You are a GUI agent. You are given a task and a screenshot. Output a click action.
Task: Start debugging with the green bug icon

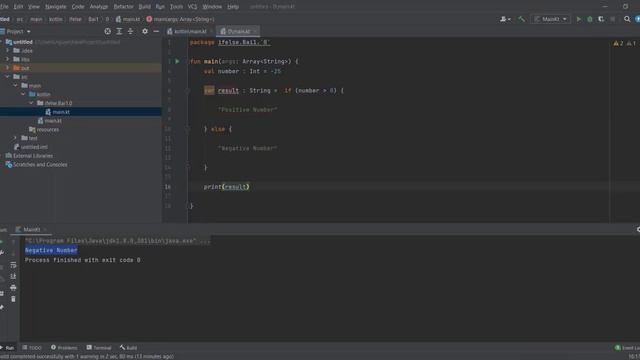[x=590, y=19]
